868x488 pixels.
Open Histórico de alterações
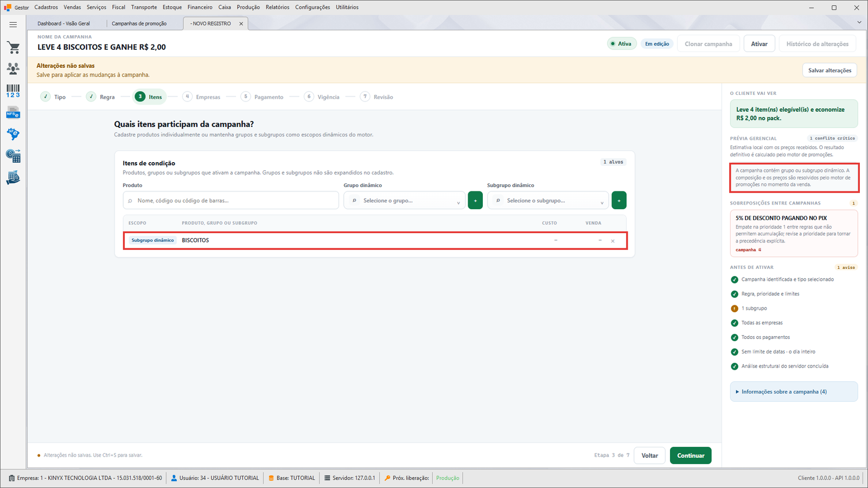(x=818, y=44)
